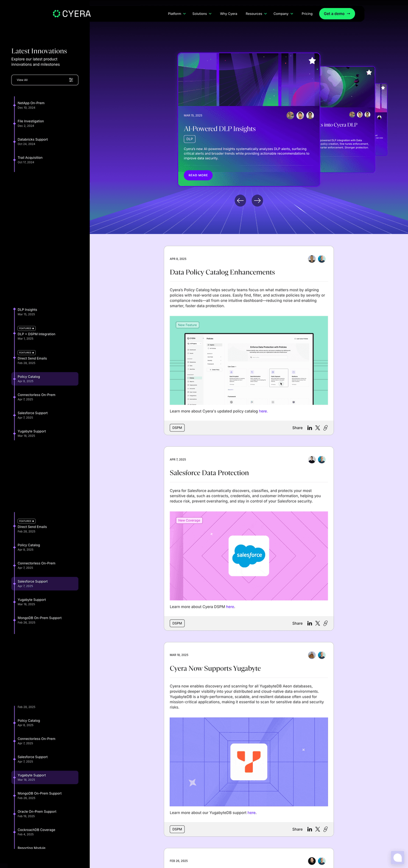408x868 pixels.
Task: Share Yugabyte post on LinkedIn
Action: coord(310,829)
